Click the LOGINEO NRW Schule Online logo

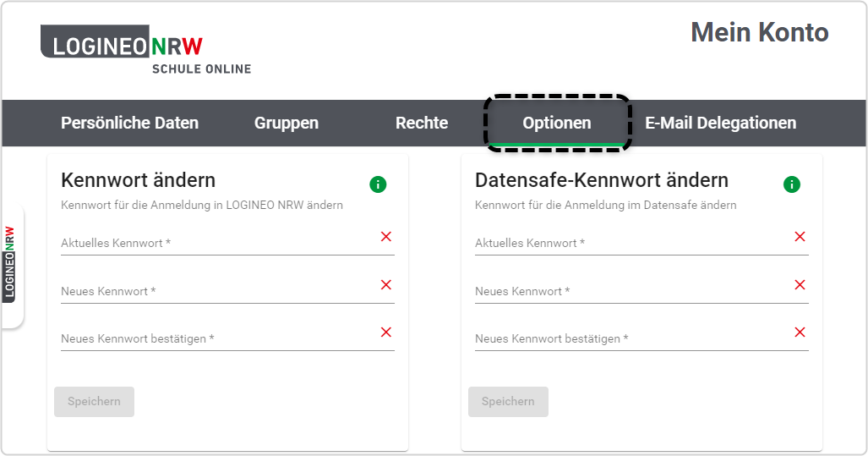pyautogui.click(x=145, y=50)
